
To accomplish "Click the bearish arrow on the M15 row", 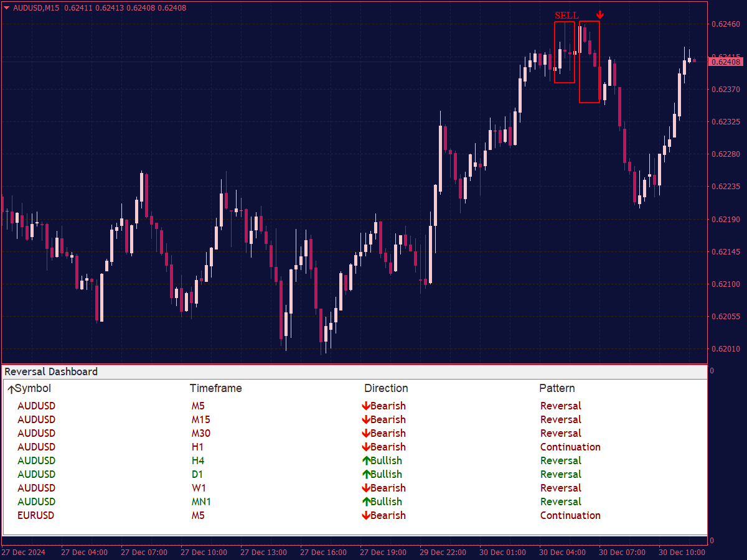I will pos(366,419).
